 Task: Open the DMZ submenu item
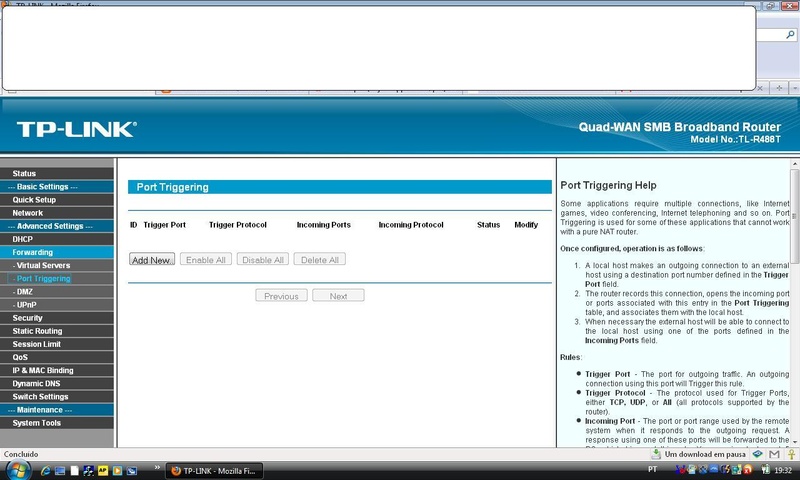pos(57,292)
